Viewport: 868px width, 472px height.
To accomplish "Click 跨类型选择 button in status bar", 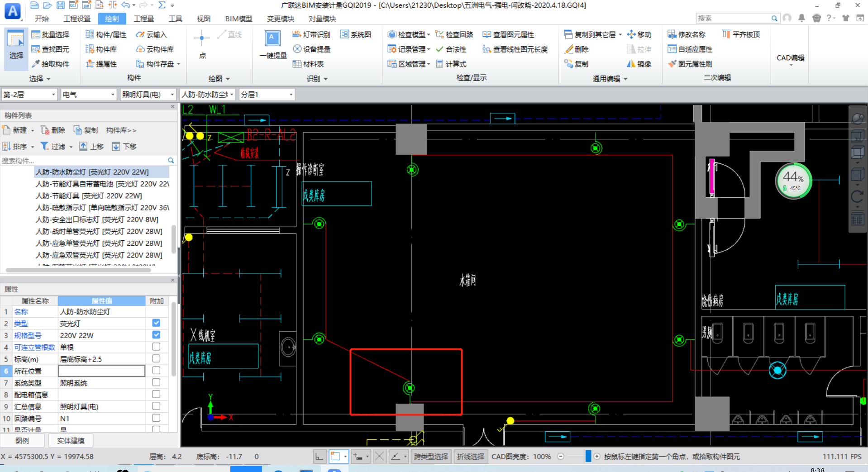I will coord(430,457).
